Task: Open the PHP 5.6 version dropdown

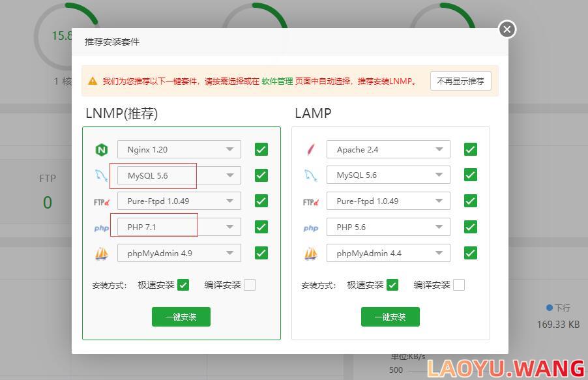Action: tap(389, 227)
